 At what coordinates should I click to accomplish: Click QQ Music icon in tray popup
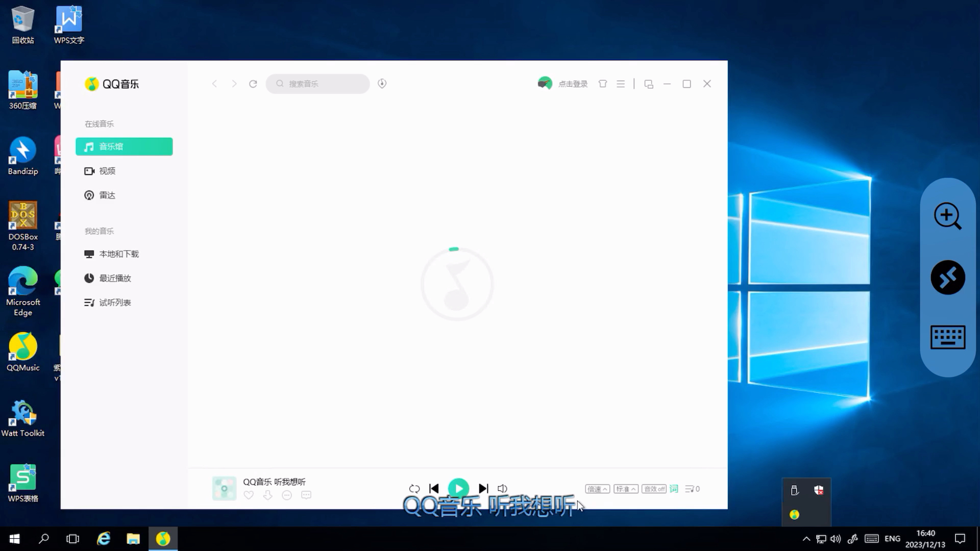point(794,514)
